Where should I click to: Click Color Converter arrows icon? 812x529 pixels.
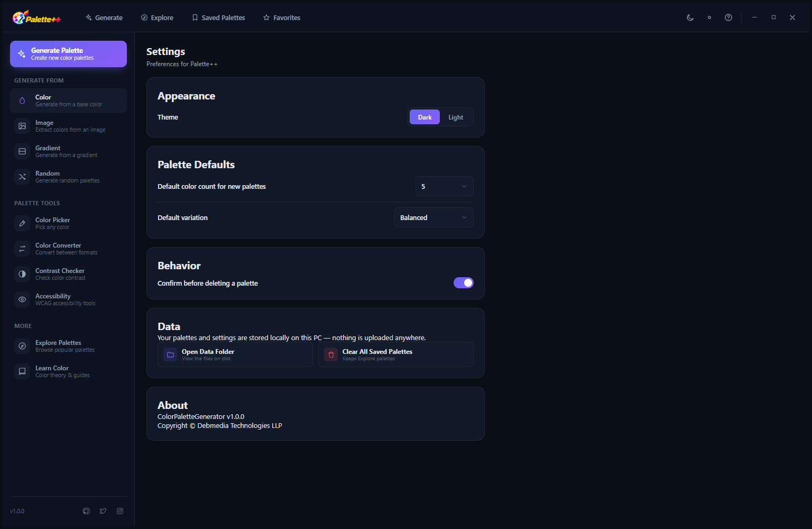point(22,249)
